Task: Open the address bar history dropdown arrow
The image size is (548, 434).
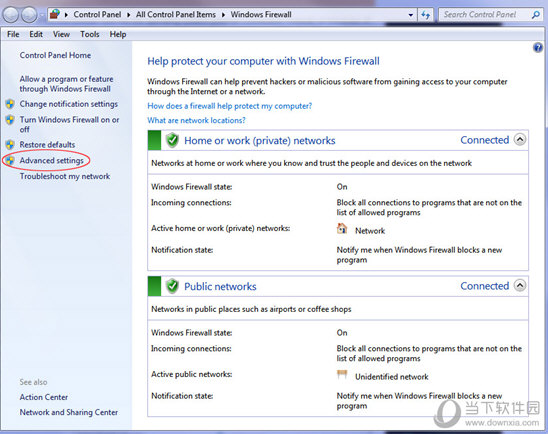Action: tap(411, 15)
